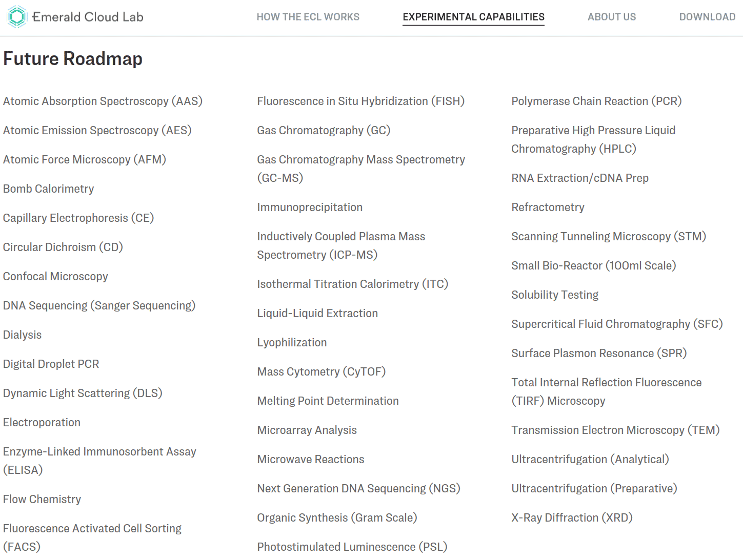This screenshot has height=560, width=743.
Task: Click Total Internal Reflection Fluorescence (TIRF) Microscopy
Action: tap(607, 392)
